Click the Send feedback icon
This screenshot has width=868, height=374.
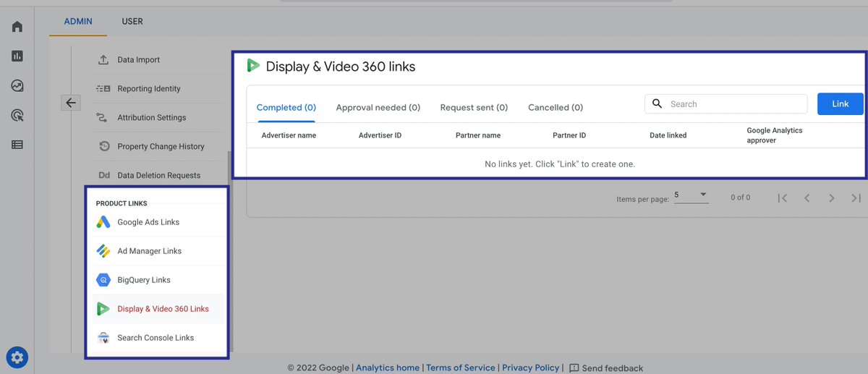tap(574, 368)
